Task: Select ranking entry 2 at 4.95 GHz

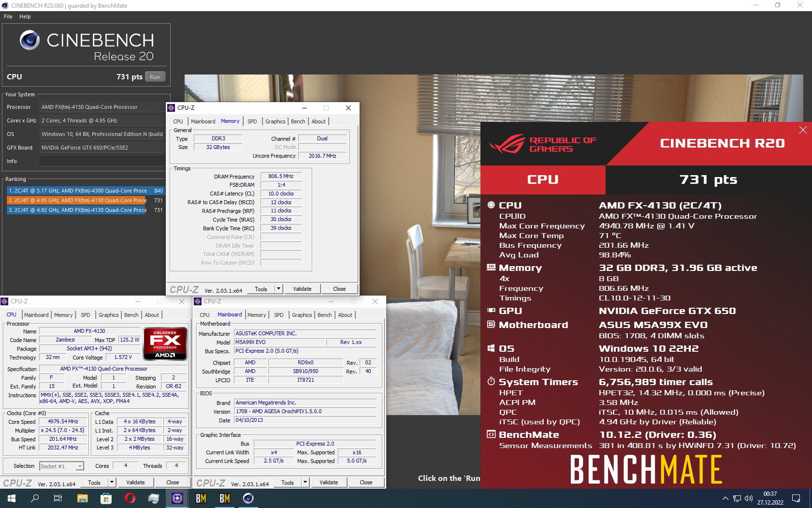Action: [x=86, y=200]
